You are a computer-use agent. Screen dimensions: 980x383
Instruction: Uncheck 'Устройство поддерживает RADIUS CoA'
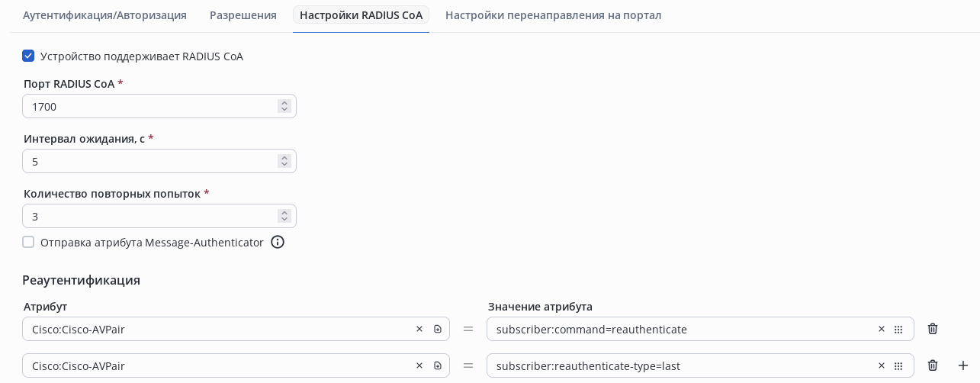[28, 56]
